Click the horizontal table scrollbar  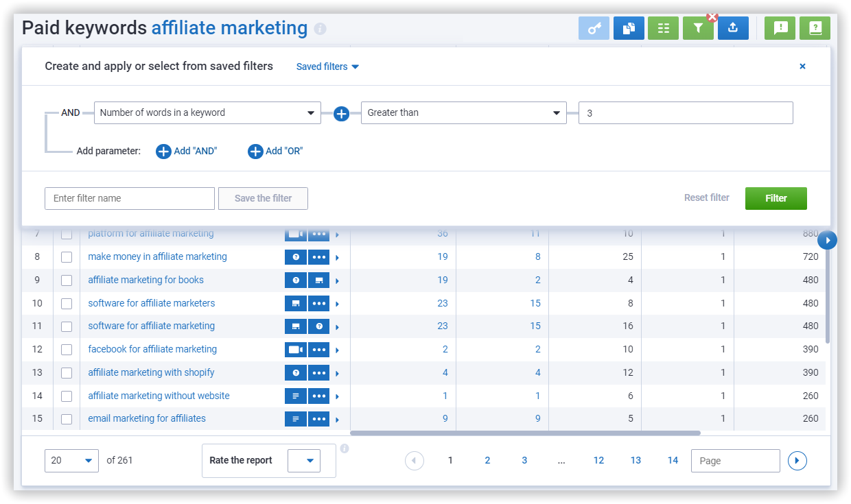pos(525,433)
